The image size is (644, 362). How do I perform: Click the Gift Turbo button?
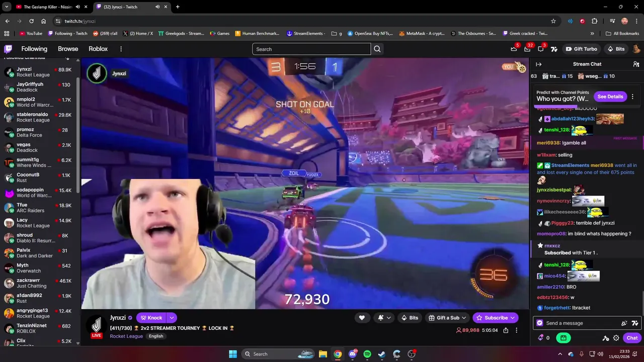click(581, 49)
